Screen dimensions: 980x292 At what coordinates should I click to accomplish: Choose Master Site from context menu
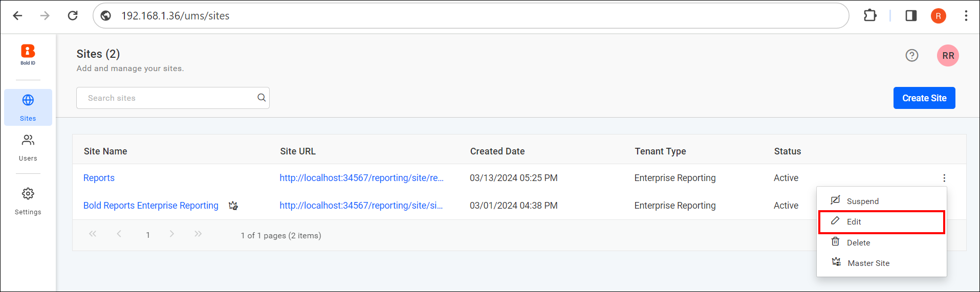[x=881, y=263]
